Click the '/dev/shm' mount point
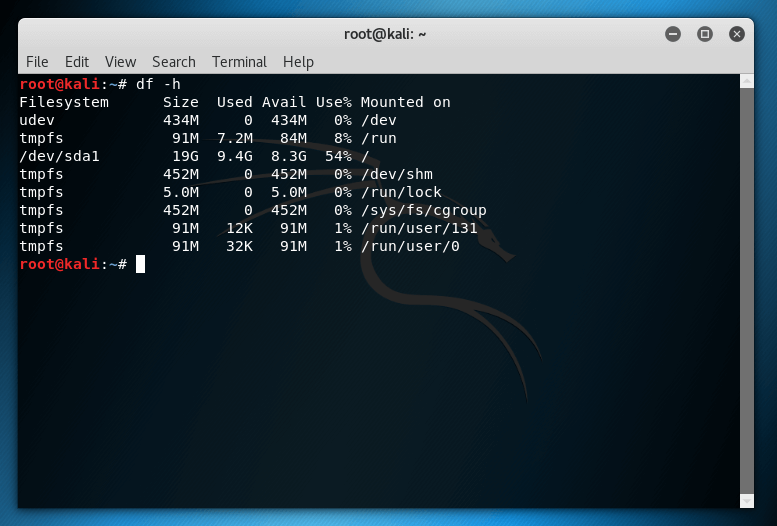The width and height of the screenshot is (777, 526). coord(396,175)
